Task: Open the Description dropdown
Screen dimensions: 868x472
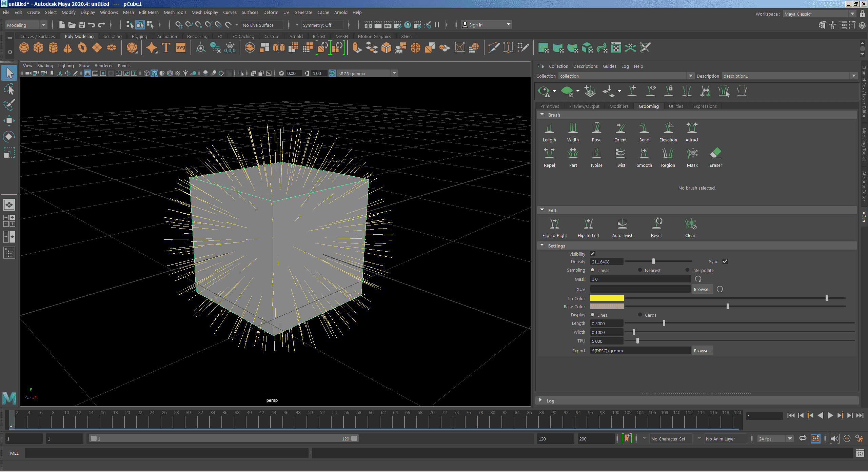Action: pos(854,76)
